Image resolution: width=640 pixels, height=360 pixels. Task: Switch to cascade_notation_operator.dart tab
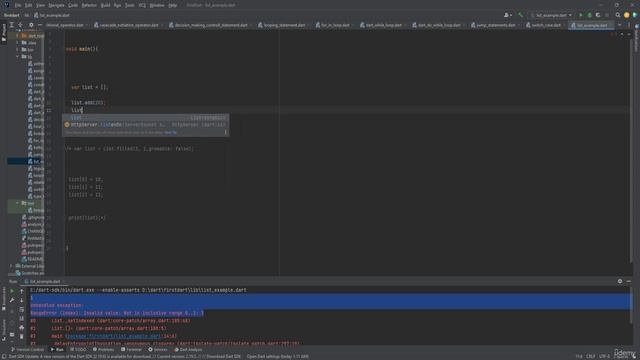tap(126, 25)
